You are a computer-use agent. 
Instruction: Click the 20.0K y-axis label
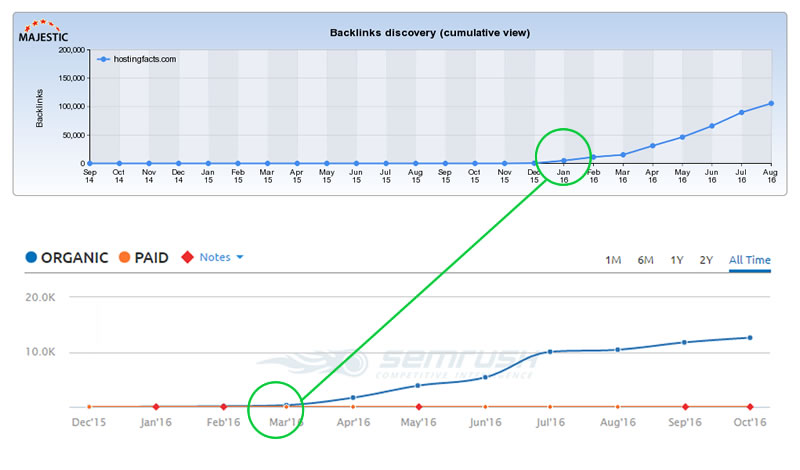click(40, 297)
